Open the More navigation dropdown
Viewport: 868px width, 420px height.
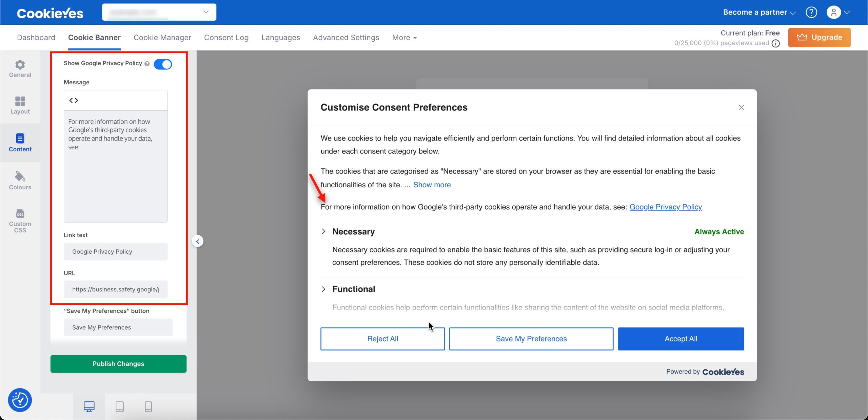[403, 37]
